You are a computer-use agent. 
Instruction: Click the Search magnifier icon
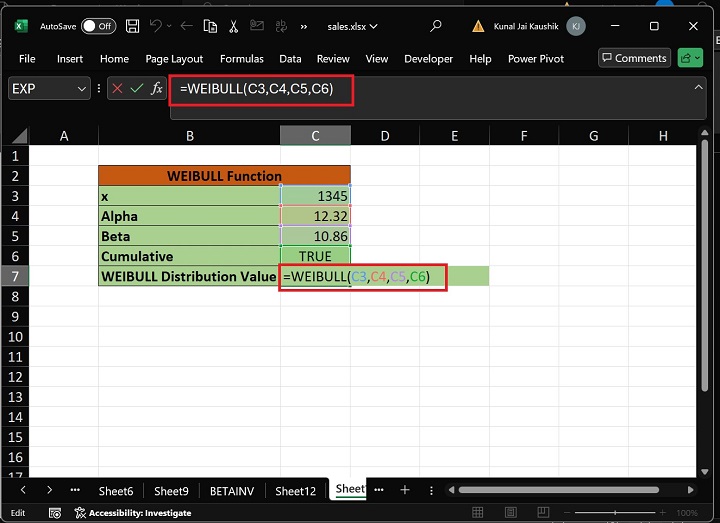tap(435, 26)
